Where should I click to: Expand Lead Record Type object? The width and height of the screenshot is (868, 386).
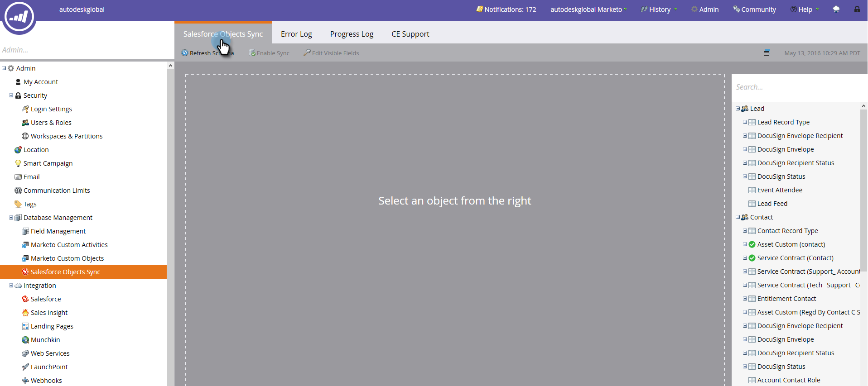745,122
